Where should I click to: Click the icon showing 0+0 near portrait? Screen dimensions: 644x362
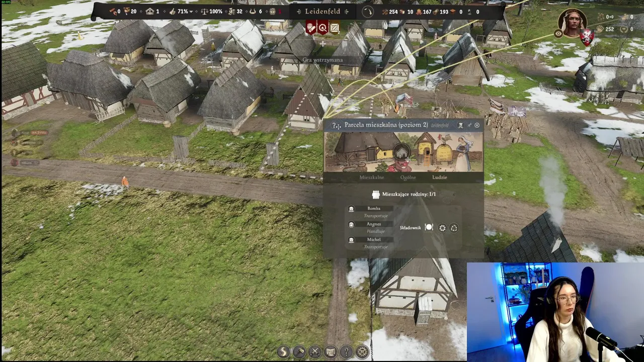coord(600,17)
